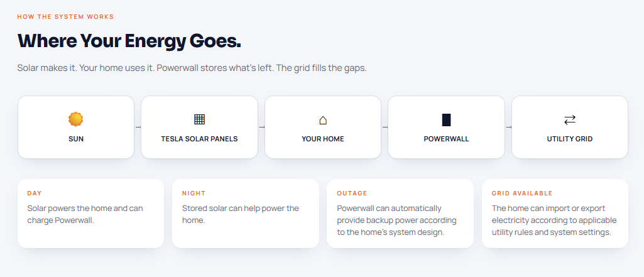Click the arrow between Sun and Solar Panels
Screen dimensions: 644x277
click(x=138, y=128)
